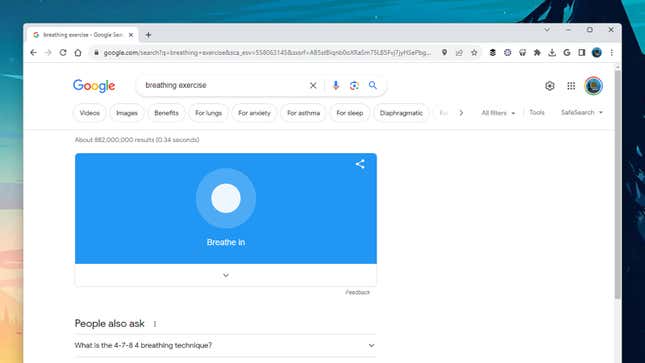Click the page vertical scrollbar
The image size is (645, 363).
pos(617,184)
